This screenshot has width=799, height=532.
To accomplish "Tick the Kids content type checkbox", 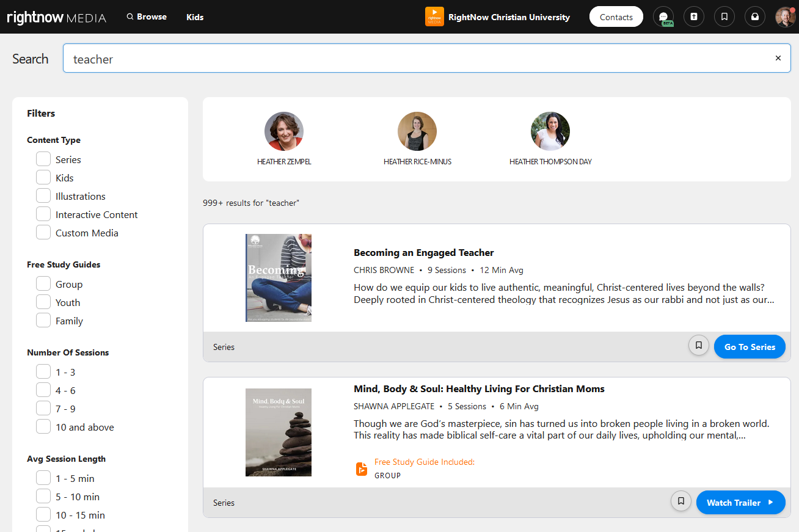I will (43, 177).
